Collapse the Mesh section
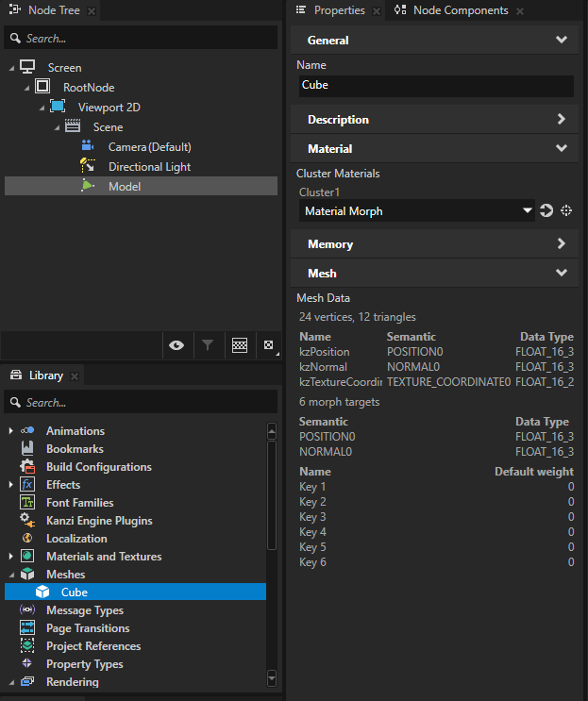The width and height of the screenshot is (588, 701). (x=562, y=274)
